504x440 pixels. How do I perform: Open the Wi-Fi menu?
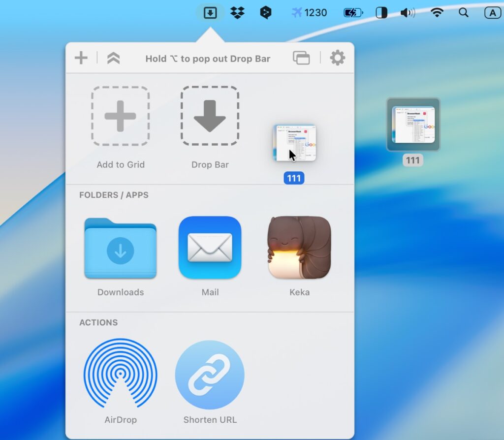click(x=437, y=13)
